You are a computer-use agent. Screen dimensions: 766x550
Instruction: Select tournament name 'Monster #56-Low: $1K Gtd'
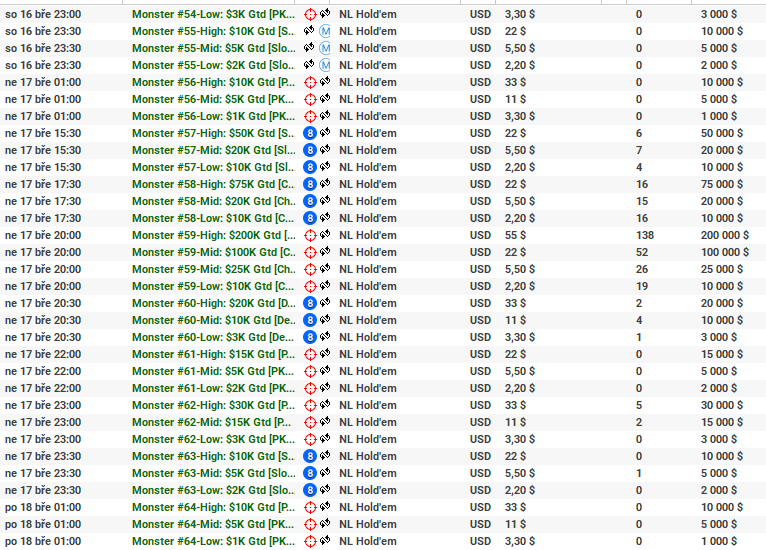pyautogui.click(x=213, y=117)
